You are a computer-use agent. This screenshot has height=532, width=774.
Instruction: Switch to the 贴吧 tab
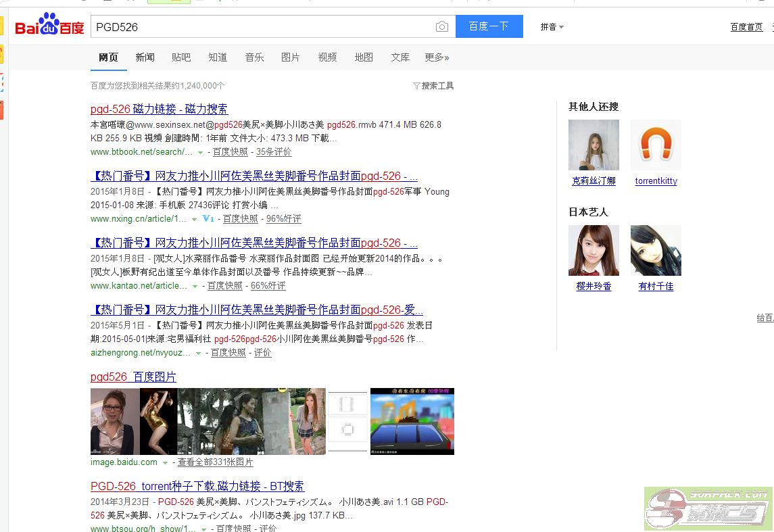click(x=181, y=57)
